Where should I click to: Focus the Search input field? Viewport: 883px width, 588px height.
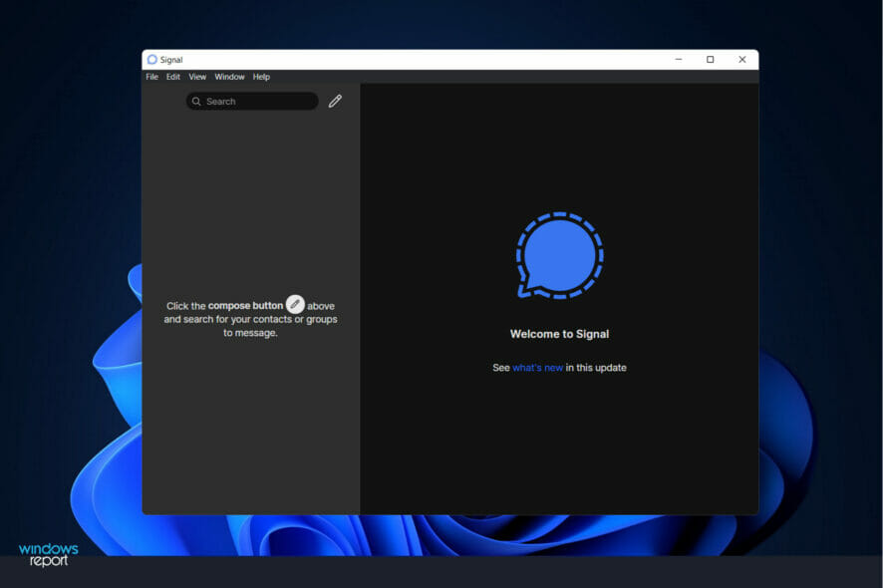252,102
